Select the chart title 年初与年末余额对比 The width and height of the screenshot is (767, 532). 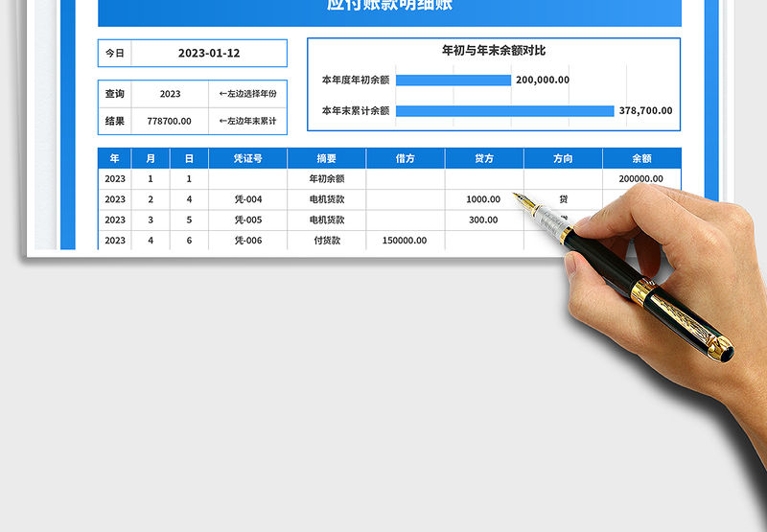[493, 50]
